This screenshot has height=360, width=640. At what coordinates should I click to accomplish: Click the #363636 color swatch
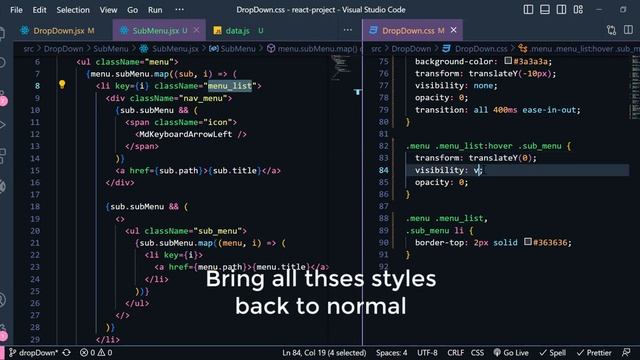(x=528, y=242)
